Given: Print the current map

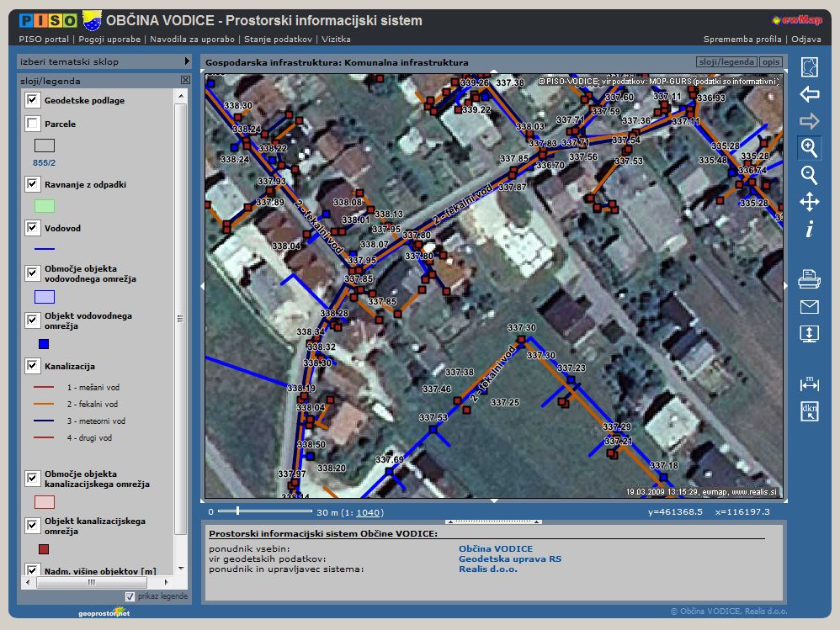Looking at the screenshot, I should (x=809, y=279).
